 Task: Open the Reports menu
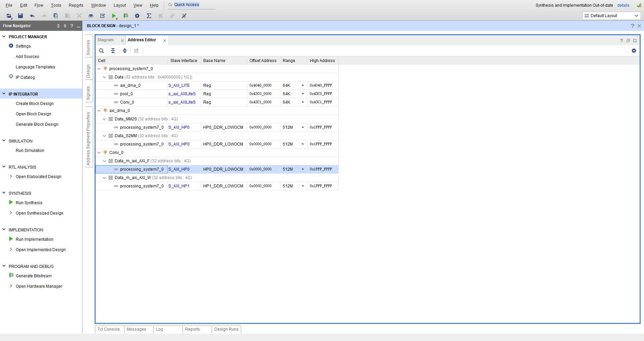click(76, 5)
